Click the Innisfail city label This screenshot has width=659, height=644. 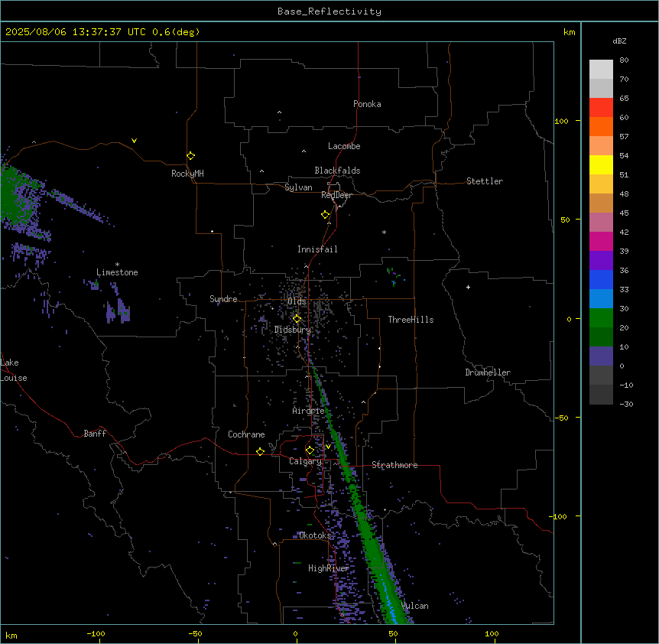(317, 249)
